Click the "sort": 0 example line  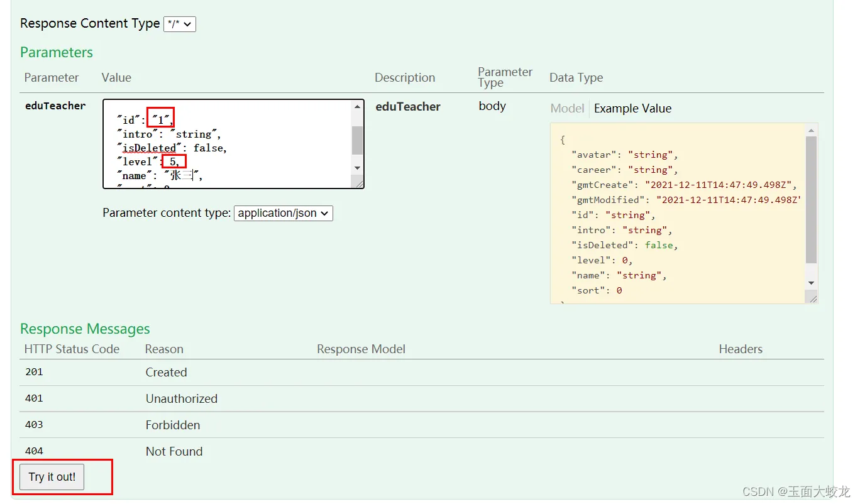[597, 290]
